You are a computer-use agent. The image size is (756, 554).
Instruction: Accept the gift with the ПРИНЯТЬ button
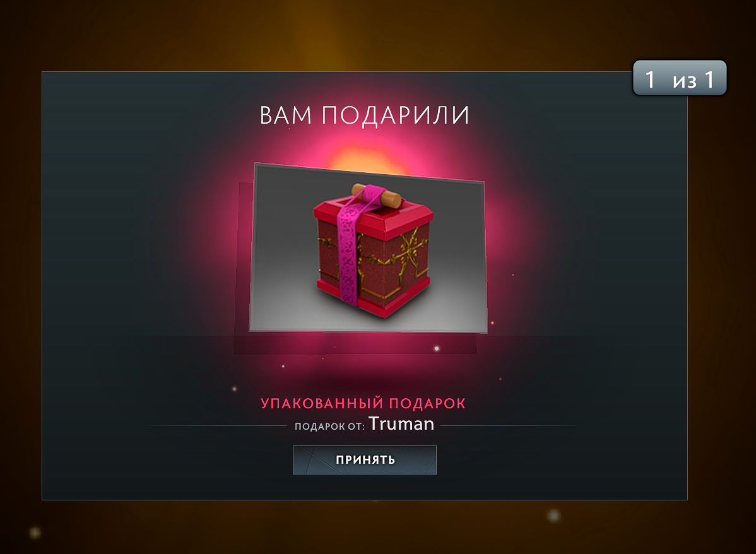[365, 460]
